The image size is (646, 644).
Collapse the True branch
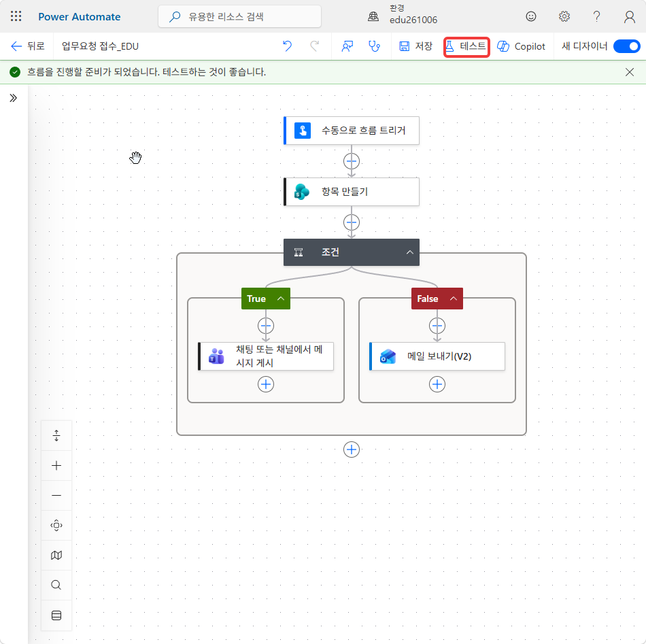click(x=281, y=299)
